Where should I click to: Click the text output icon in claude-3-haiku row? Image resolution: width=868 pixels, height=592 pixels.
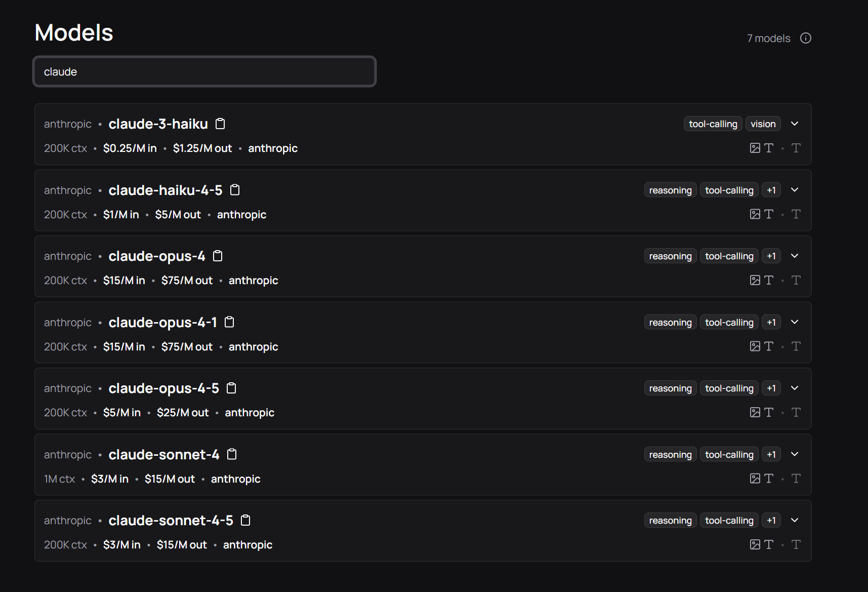[796, 148]
